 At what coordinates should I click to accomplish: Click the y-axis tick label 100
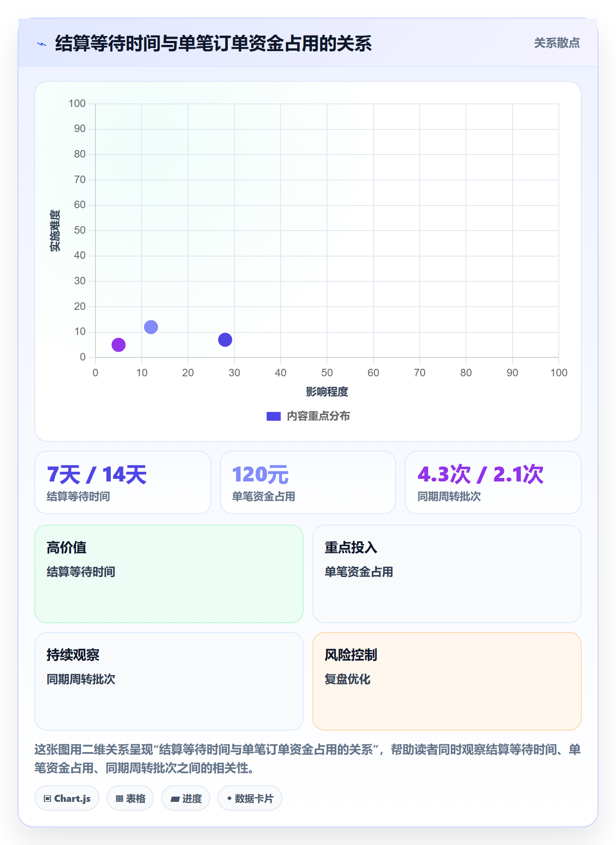tap(77, 103)
